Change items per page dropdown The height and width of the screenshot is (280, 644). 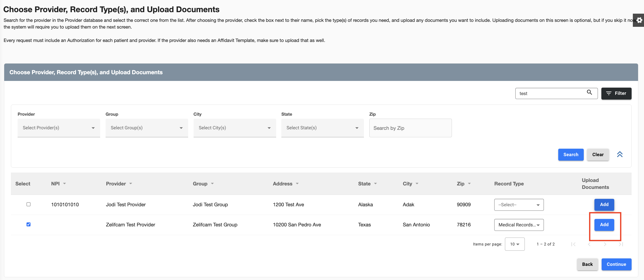click(515, 244)
